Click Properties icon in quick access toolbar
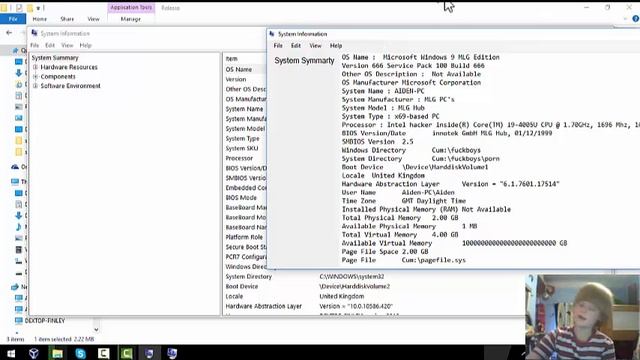Image resolution: width=640 pixels, height=360 pixels. [x=19, y=8]
